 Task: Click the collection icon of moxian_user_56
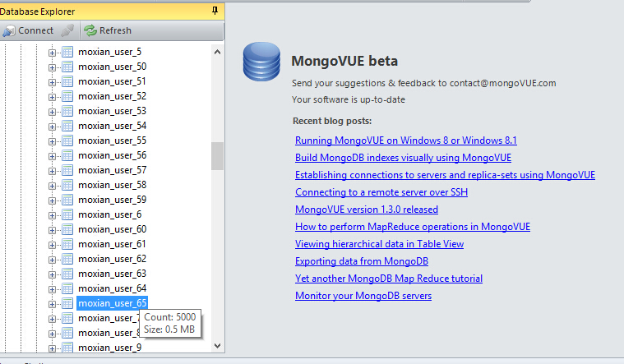(67, 155)
